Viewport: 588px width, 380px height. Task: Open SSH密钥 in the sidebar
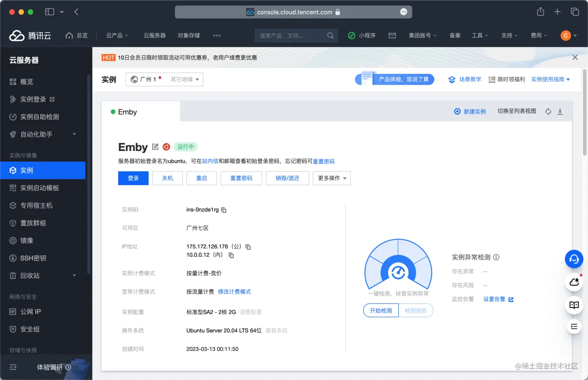[43, 258]
